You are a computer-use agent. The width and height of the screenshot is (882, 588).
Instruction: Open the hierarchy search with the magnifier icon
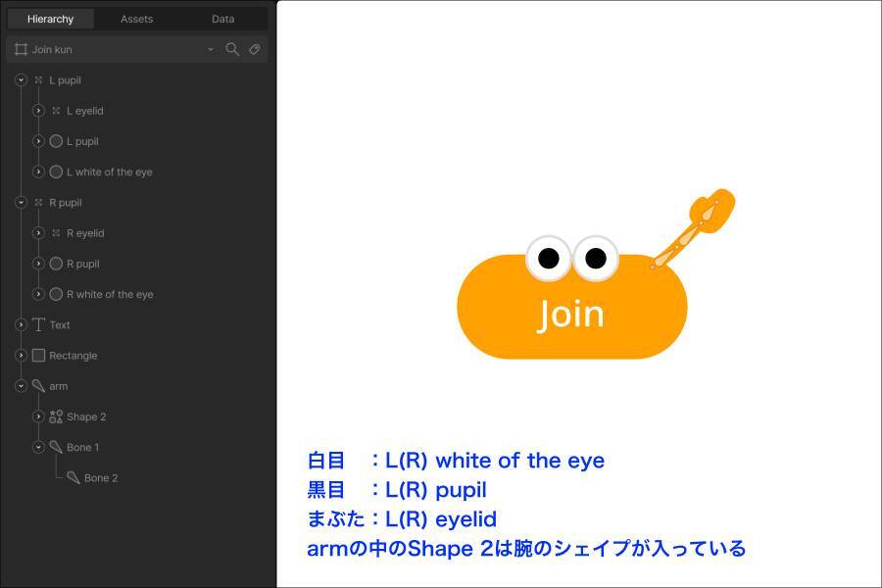click(x=232, y=49)
